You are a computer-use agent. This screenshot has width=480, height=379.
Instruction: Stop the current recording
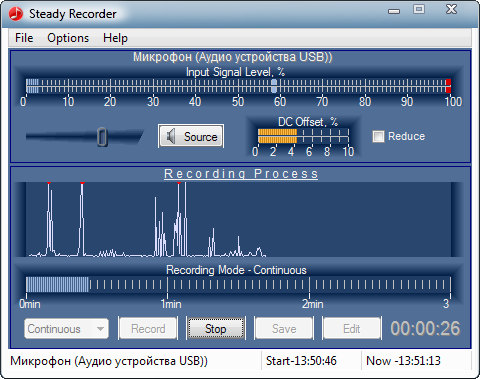[216, 329]
